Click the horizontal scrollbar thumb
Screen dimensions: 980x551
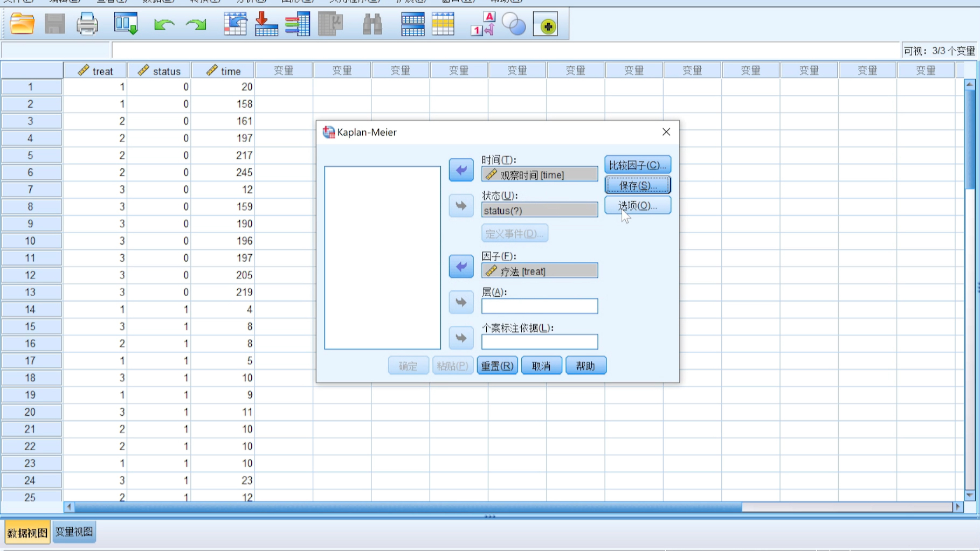pyautogui.click(x=408, y=507)
